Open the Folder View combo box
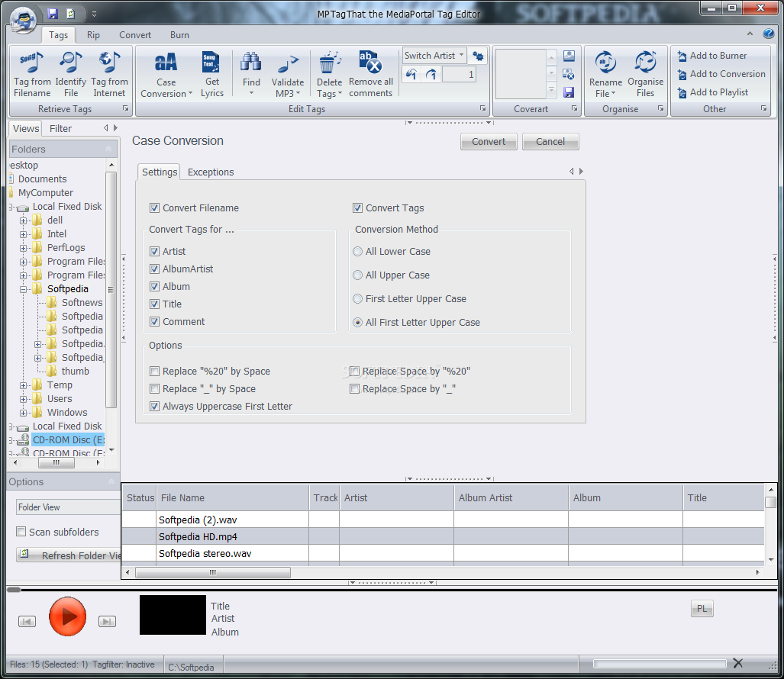This screenshot has width=784, height=679. point(68,507)
